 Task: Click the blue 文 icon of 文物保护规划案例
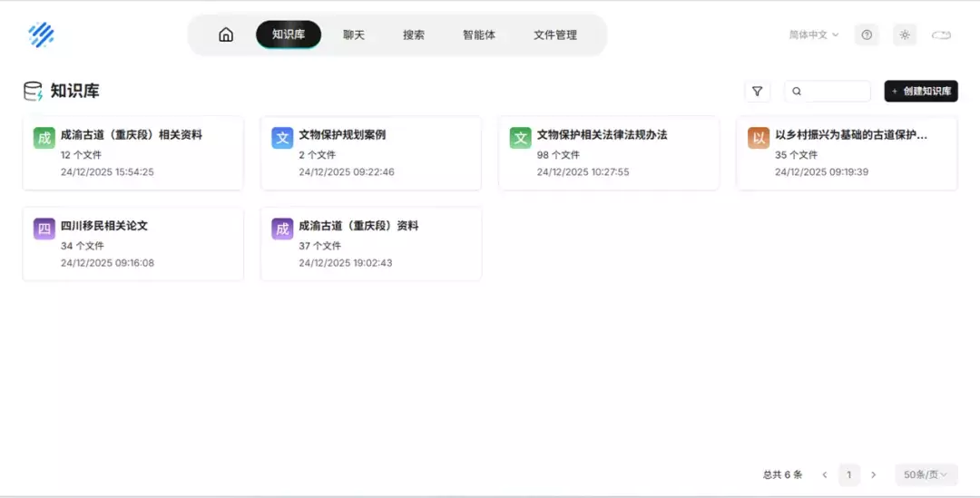point(282,138)
